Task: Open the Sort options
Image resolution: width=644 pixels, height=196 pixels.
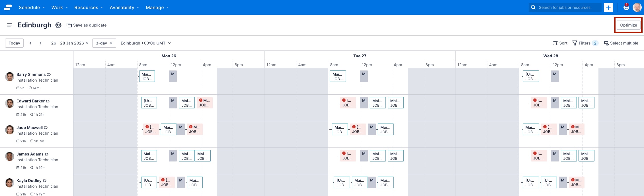Action: tap(560, 43)
